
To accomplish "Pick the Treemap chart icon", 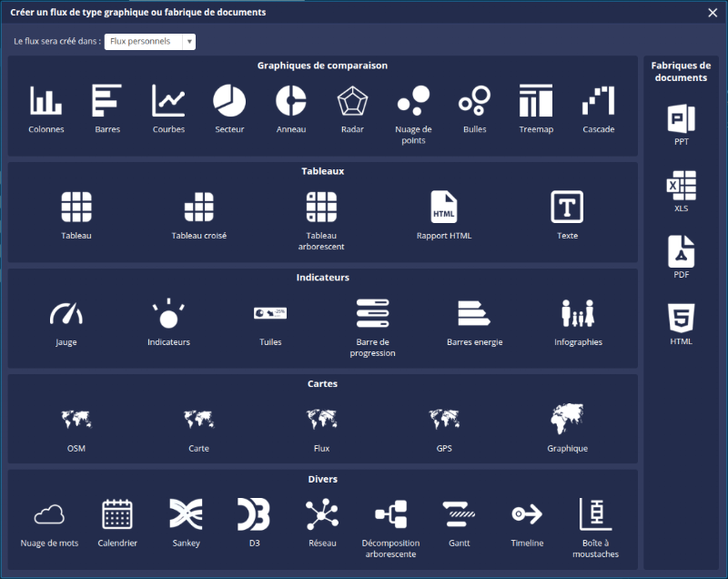I will pos(536,101).
